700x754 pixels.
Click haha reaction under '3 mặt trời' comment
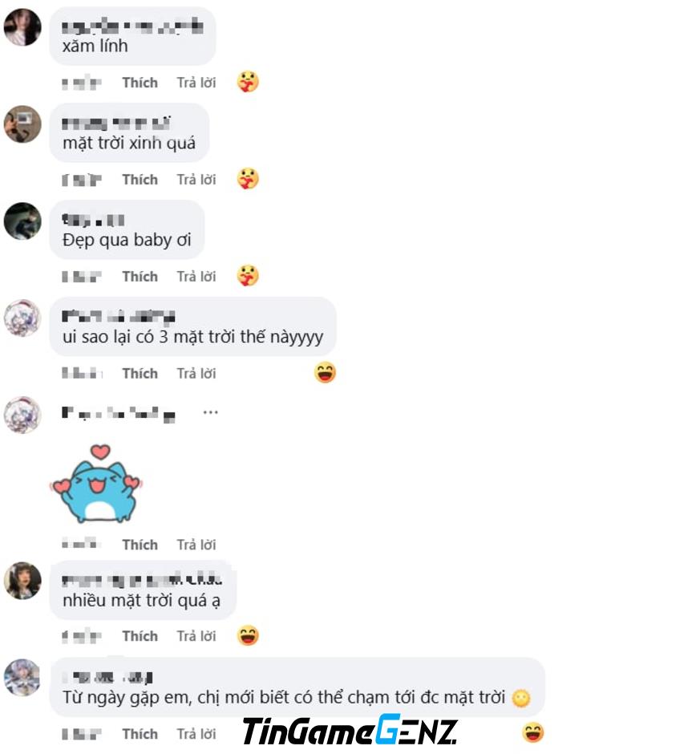coord(325,373)
